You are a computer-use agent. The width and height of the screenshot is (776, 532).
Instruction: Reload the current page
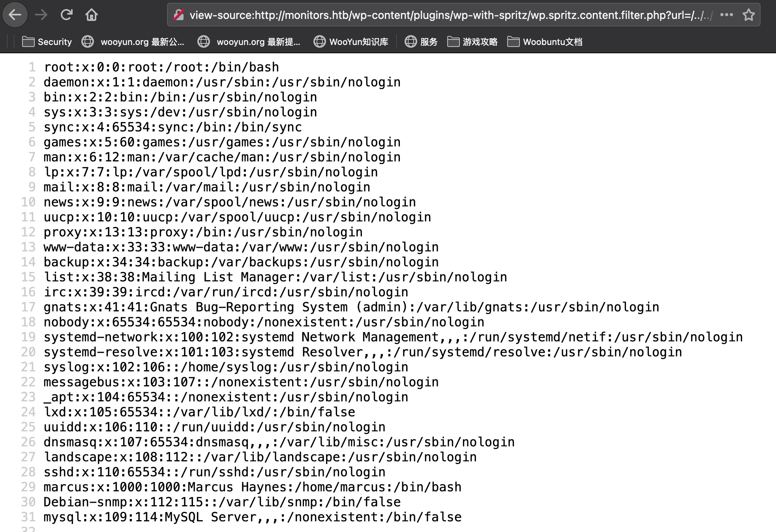click(x=66, y=15)
